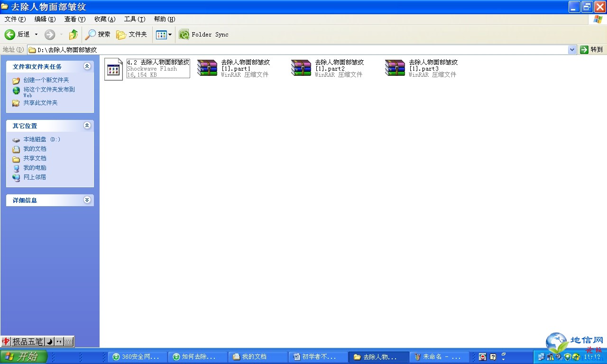The width and height of the screenshot is (607, 364).
Task: Switch to 360安全网 taskbar window
Action: click(x=138, y=357)
